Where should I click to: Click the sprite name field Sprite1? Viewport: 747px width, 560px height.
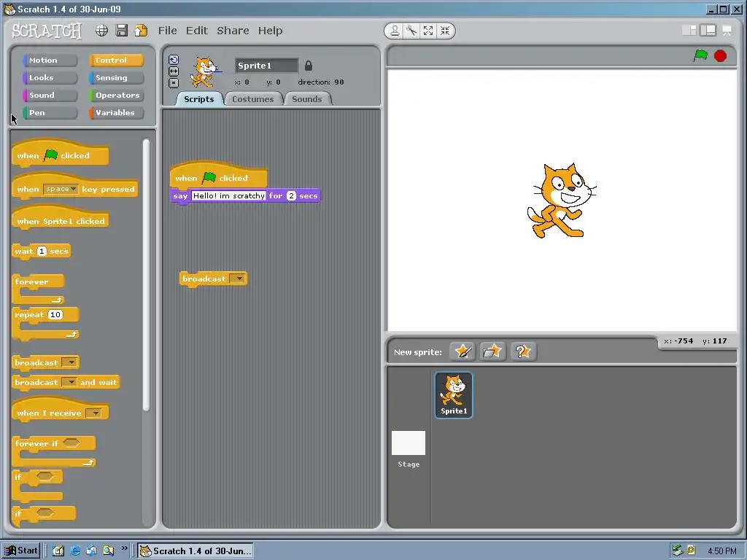(266, 66)
